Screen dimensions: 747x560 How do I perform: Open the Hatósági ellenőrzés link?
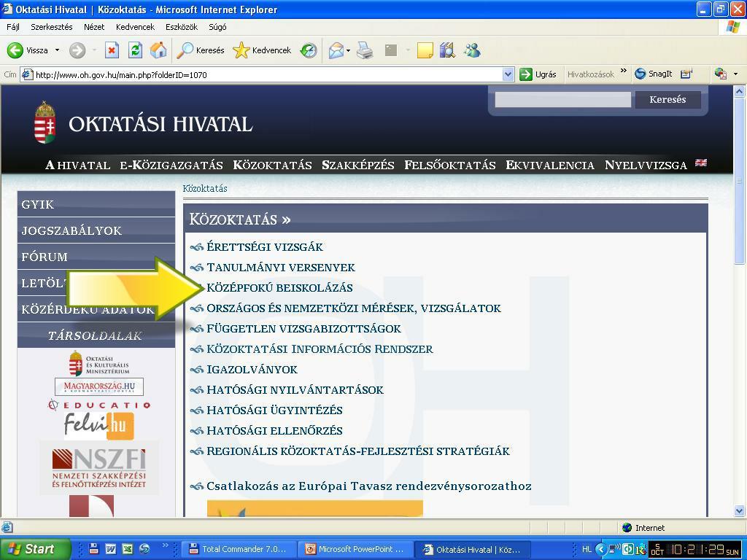[x=274, y=430]
